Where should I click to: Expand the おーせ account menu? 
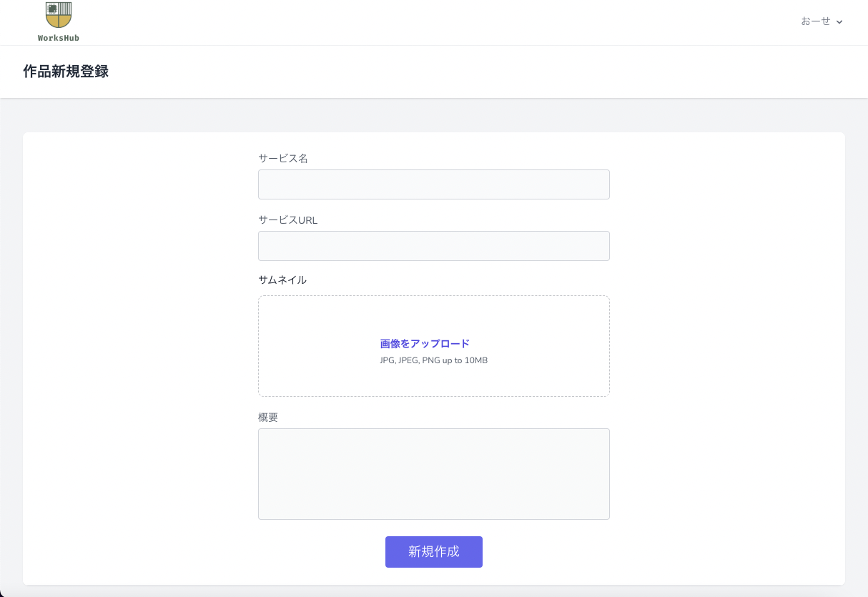(822, 21)
